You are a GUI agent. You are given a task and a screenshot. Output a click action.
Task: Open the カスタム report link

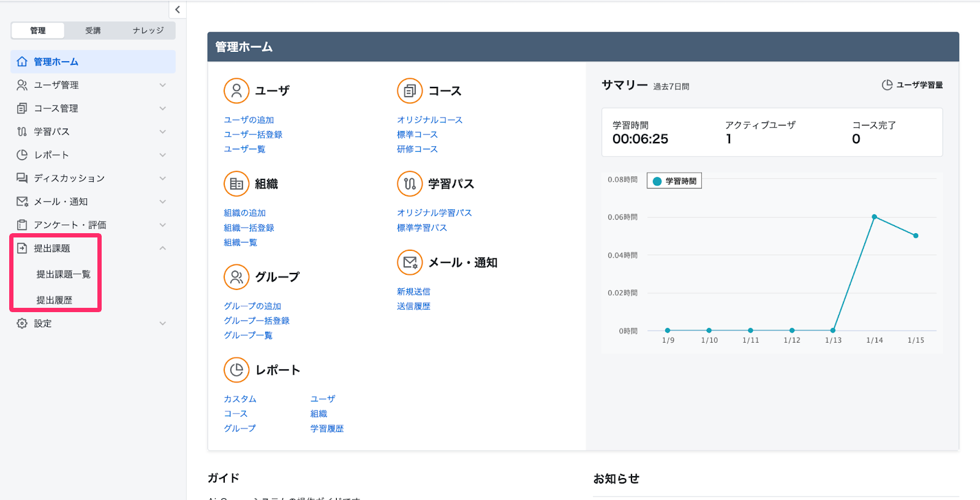click(240, 399)
